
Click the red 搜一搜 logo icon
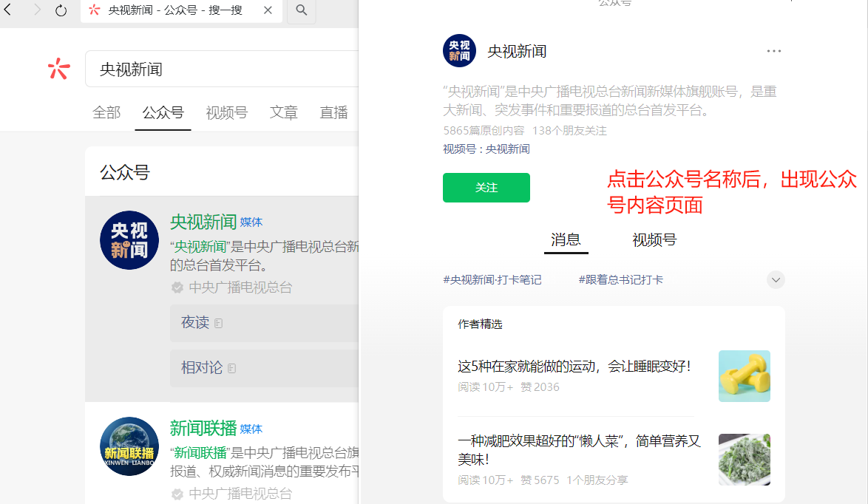tap(58, 69)
